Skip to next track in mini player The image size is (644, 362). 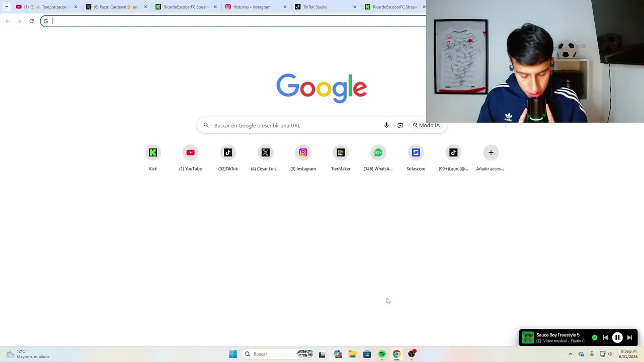click(629, 338)
